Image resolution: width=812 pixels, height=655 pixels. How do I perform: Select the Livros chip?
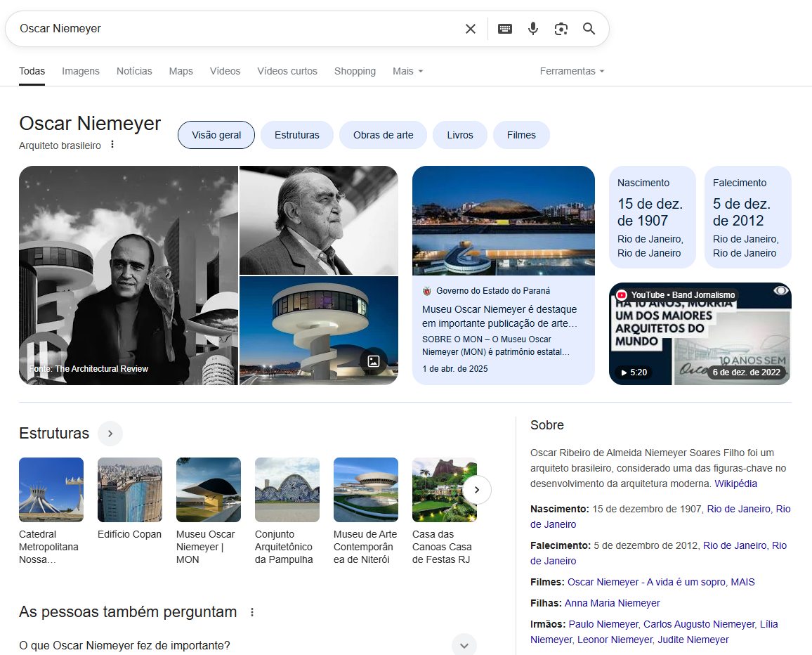460,135
